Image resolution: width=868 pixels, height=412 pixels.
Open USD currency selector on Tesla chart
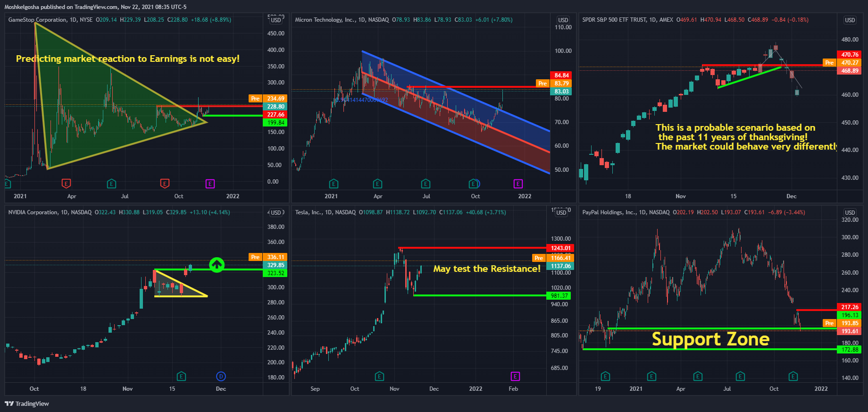[x=561, y=212]
